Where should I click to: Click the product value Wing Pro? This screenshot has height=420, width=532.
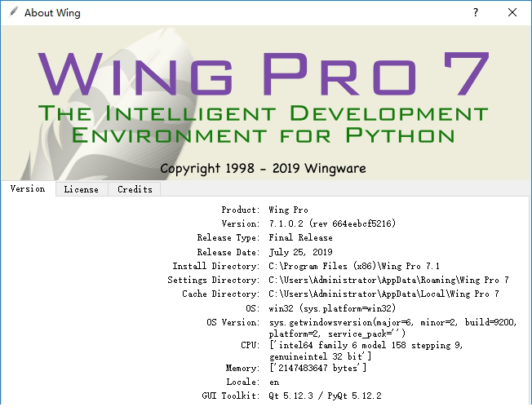[288, 210]
